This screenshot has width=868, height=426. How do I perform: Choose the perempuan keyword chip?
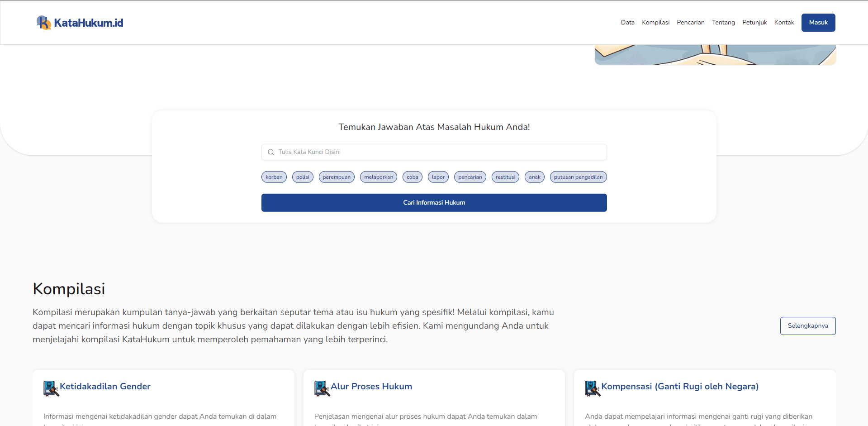[337, 177]
